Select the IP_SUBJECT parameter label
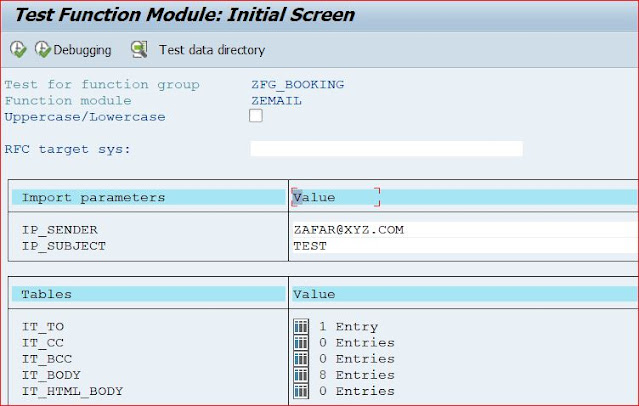The height and width of the screenshot is (406, 639). 64,246
